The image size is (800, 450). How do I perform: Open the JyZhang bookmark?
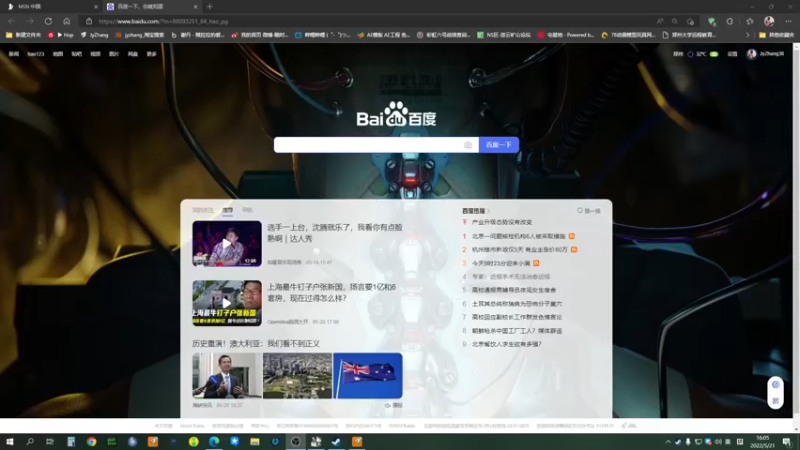[94, 35]
